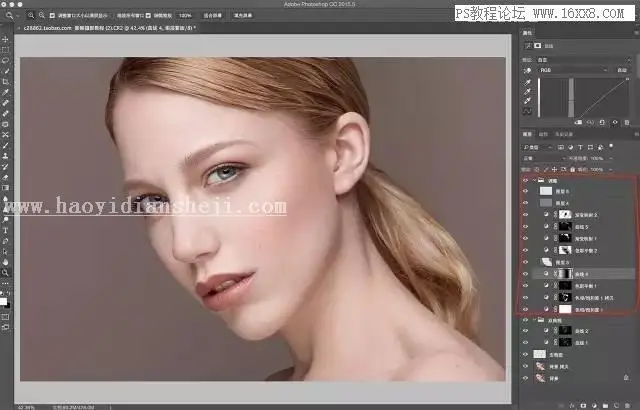
Task: Lock layer position icon
Action: coord(554,169)
